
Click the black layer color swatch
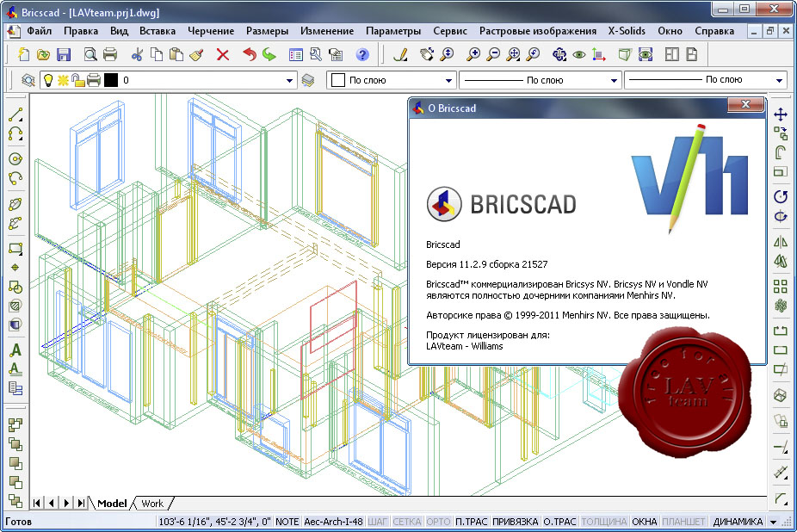pyautogui.click(x=111, y=80)
